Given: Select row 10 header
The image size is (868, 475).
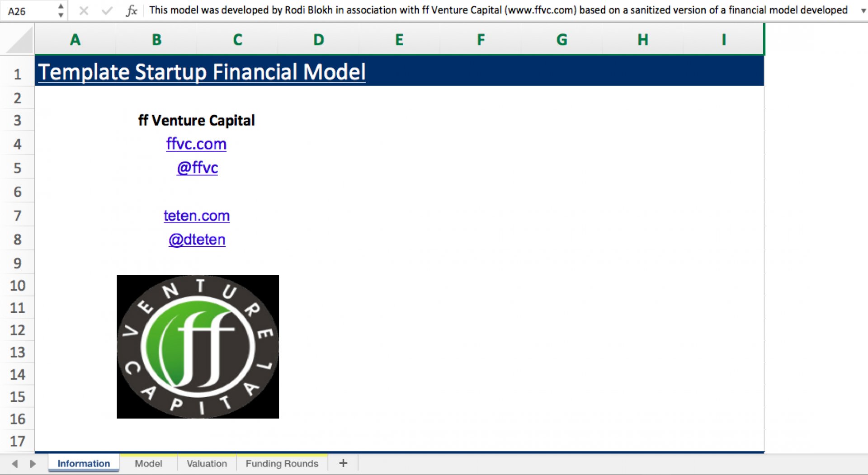Looking at the screenshot, I should (17, 285).
